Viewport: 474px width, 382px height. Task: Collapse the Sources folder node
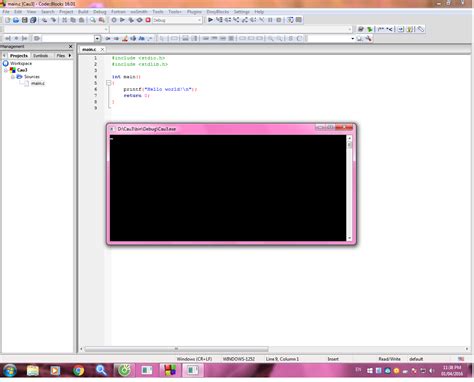tap(13, 77)
